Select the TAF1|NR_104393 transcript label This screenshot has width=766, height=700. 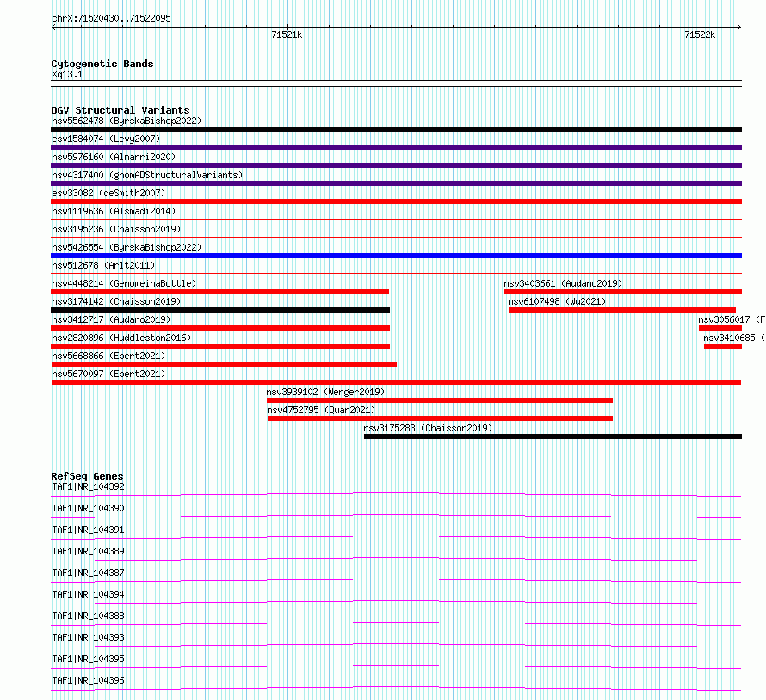(x=88, y=637)
